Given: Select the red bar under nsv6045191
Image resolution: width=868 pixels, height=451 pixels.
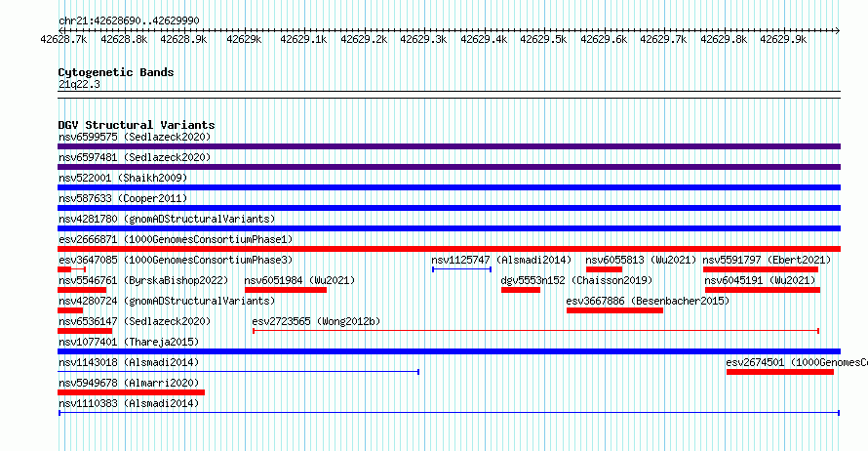Looking at the screenshot, I should [x=763, y=290].
